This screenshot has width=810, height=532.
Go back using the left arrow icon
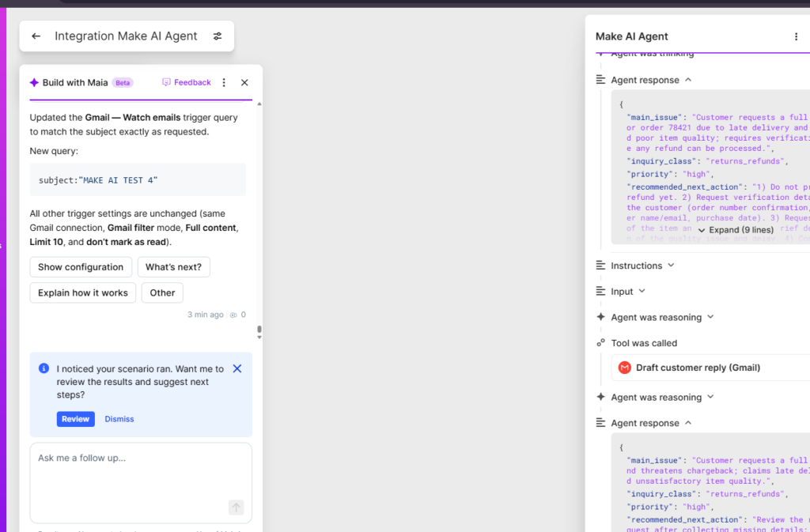click(x=36, y=36)
